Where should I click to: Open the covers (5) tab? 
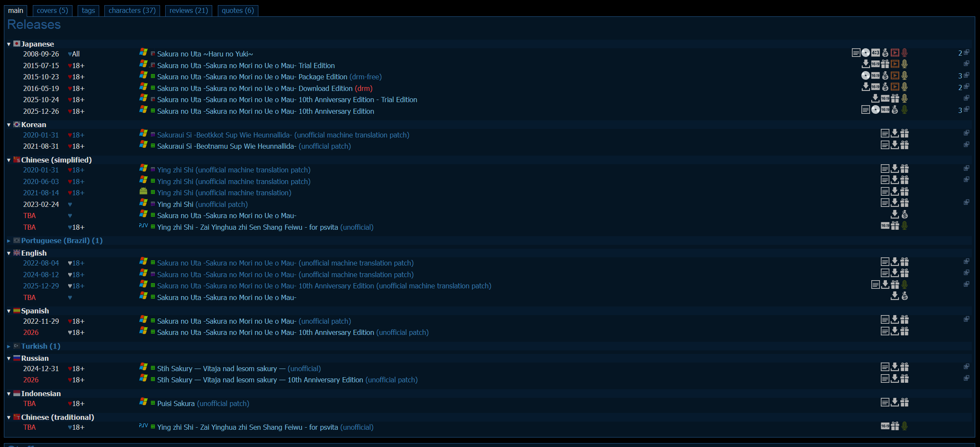tap(53, 11)
